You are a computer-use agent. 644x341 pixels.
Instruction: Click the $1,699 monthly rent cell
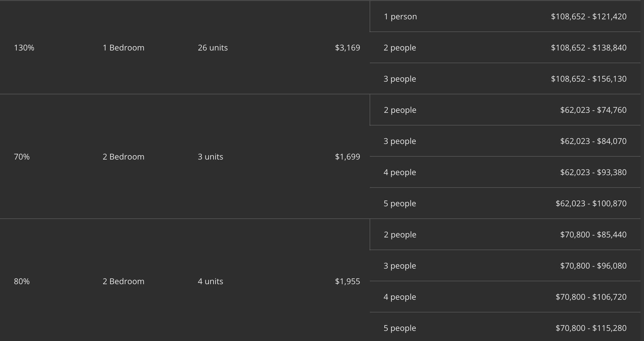(x=347, y=157)
